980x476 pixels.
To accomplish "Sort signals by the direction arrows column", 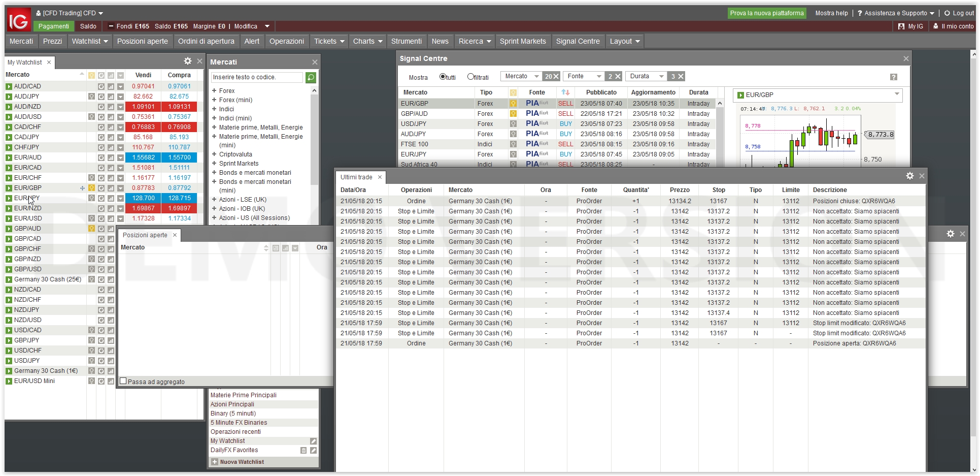I will (x=565, y=92).
